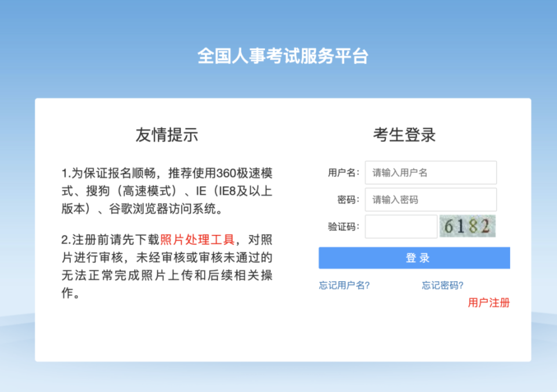Focus the verification code input box
Viewport: 557px width, 392px height.
click(401, 227)
